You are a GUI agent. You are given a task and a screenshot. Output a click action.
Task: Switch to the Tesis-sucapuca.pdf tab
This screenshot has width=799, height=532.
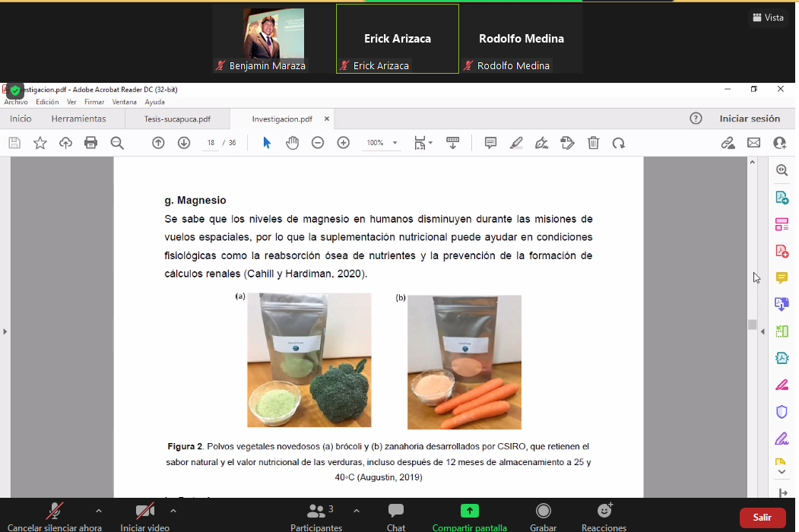click(x=177, y=119)
